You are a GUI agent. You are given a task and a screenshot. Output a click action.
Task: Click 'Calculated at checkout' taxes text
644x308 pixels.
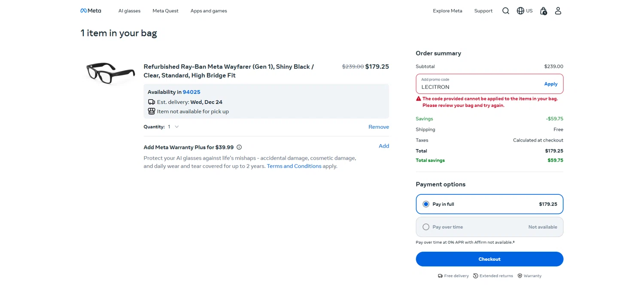click(x=538, y=140)
